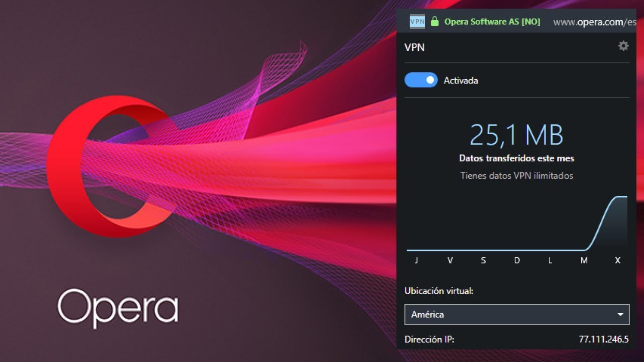Turn off the Activada VPN toggle
Viewport: 644px width, 362px height.
coord(421,80)
